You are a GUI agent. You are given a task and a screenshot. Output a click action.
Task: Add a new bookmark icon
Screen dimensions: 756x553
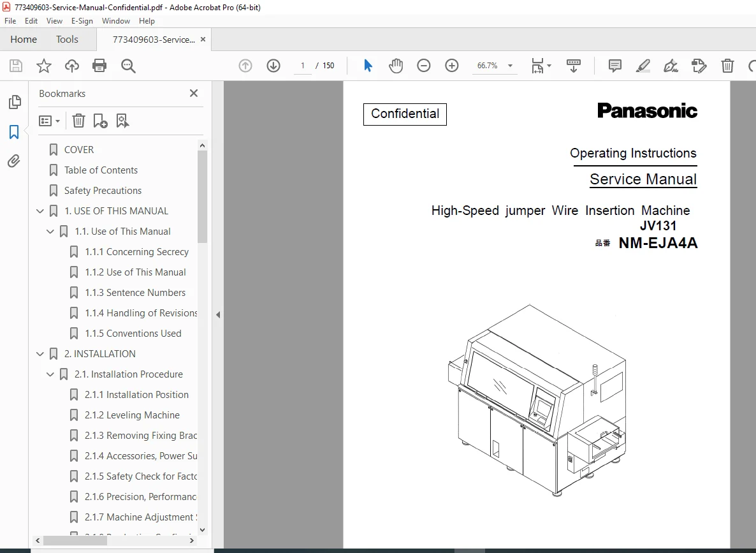click(100, 121)
